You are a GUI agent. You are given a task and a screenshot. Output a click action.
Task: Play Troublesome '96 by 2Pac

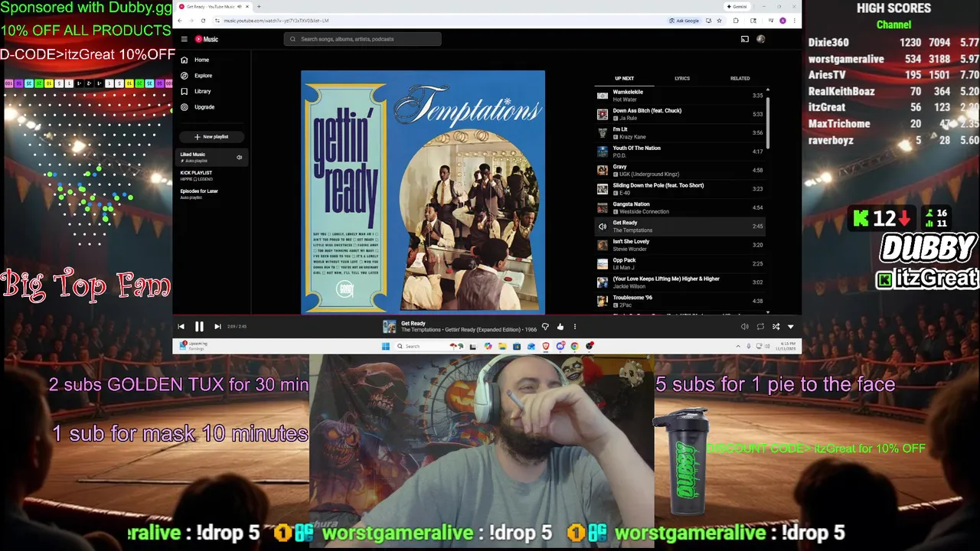pos(680,301)
